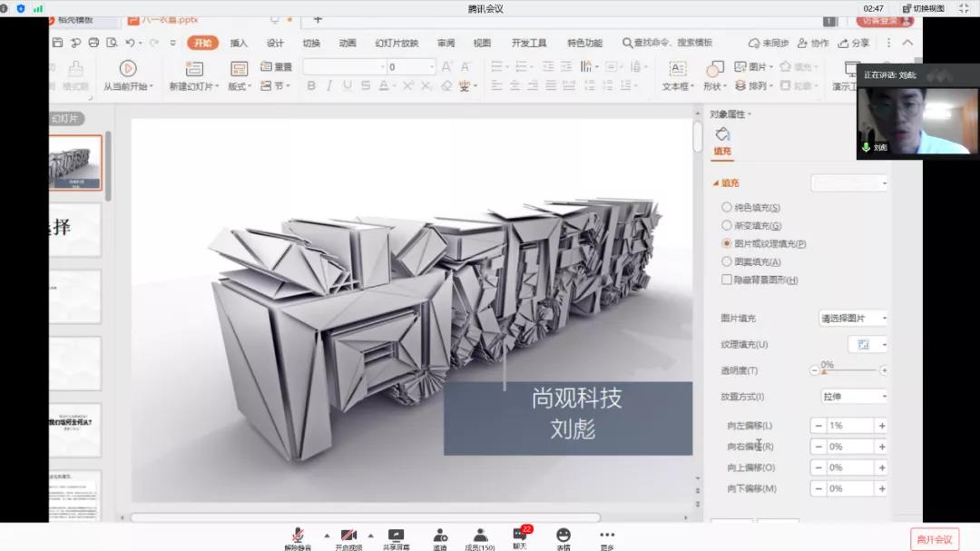
Task: Click the unmute microphone icon
Action: (297, 535)
